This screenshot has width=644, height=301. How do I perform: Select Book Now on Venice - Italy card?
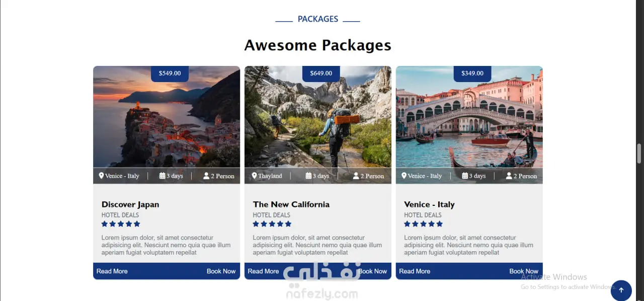tap(524, 271)
